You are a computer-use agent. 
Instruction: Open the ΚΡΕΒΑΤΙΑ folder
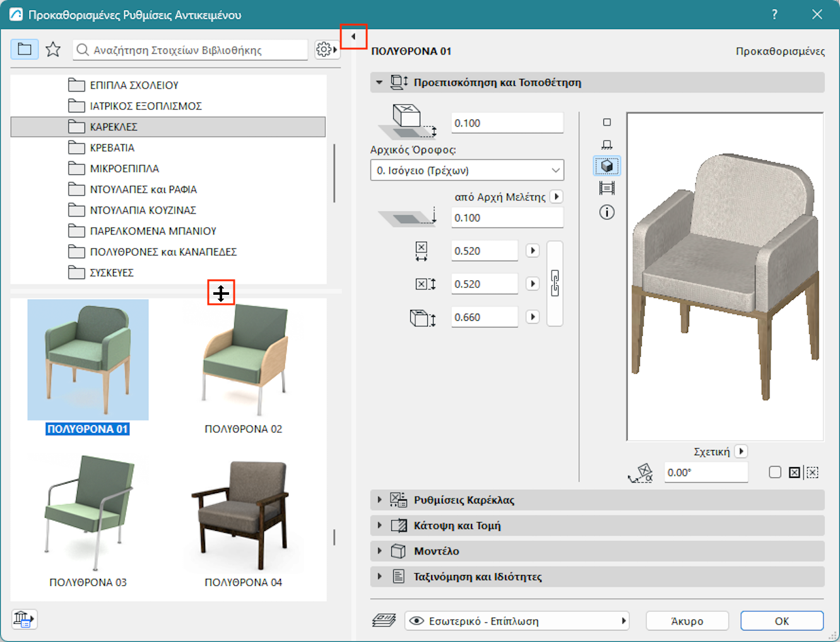(112, 148)
